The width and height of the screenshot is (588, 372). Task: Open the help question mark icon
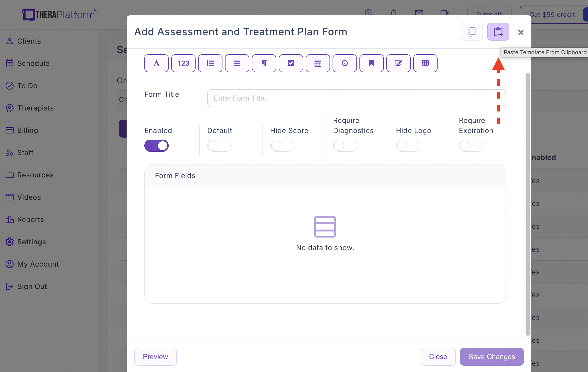368,12
